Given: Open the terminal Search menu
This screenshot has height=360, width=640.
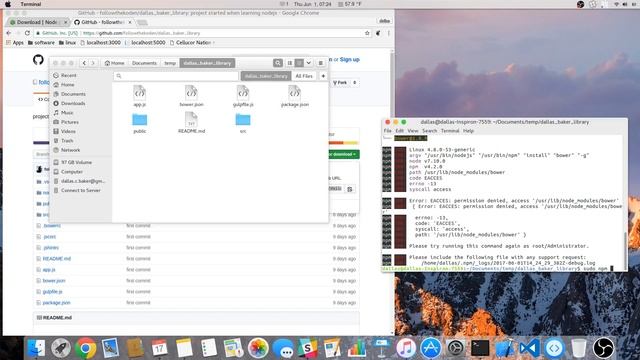Looking at the screenshot, I should click(429, 131).
